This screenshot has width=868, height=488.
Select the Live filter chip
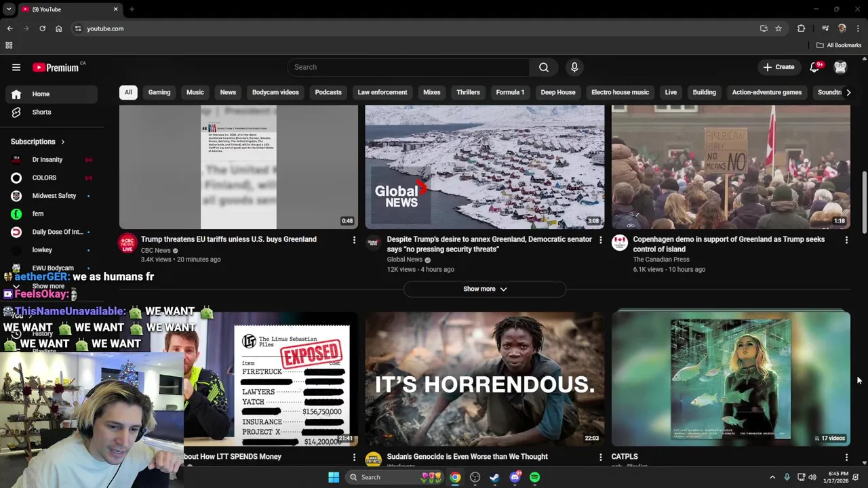[671, 92]
